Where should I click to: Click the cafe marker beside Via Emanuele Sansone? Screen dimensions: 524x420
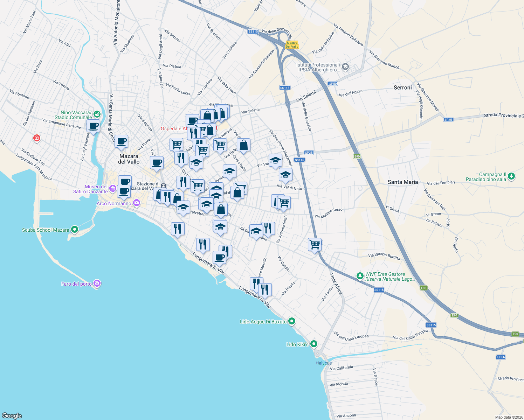[93, 126]
